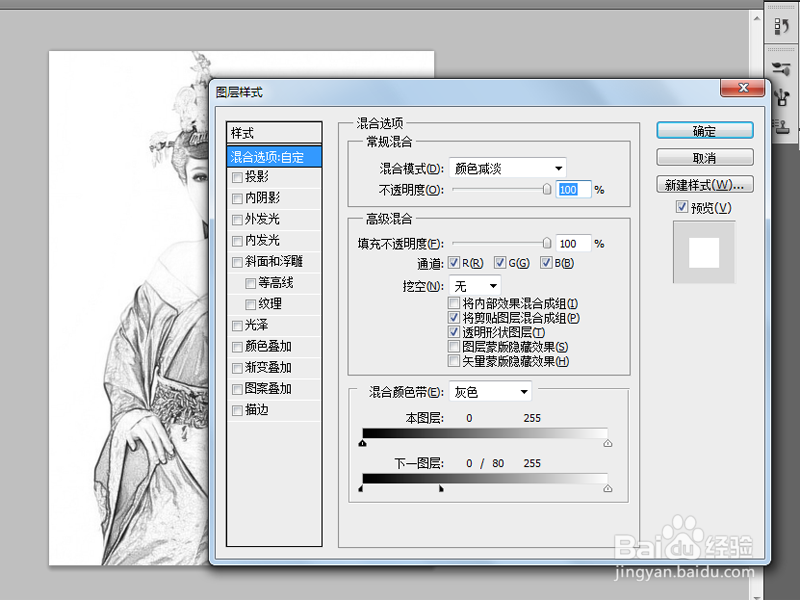800x600 pixels.
Task: Enable the 等高线 checkbox
Action: 251,283
